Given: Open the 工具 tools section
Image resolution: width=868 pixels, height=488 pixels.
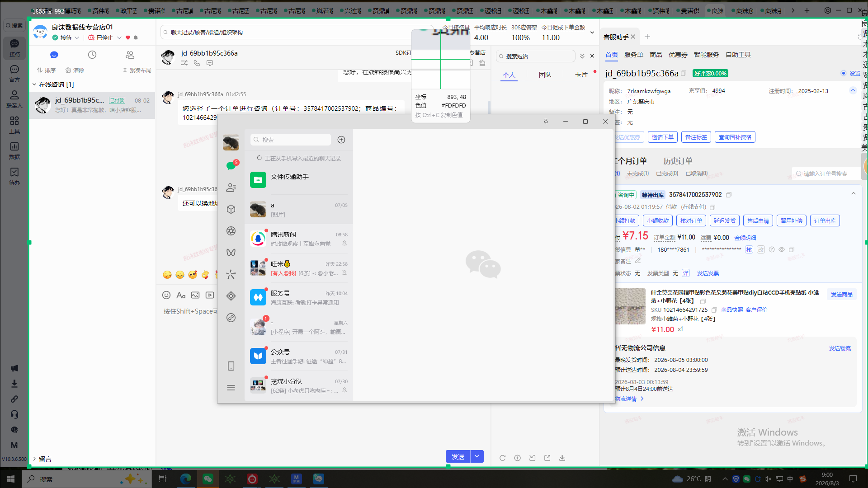Looking at the screenshot, I should [x=14, y=125].
